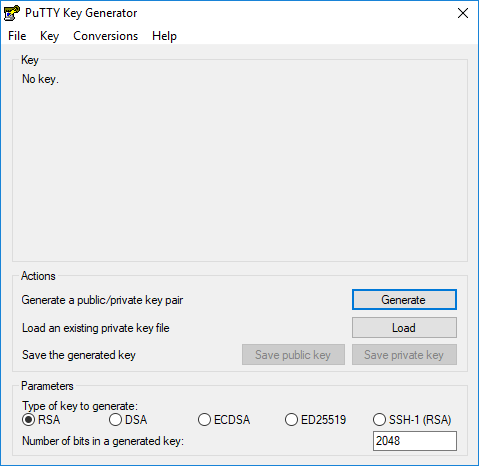Open the Help menu
Viewport: 479px width, 466px height.
click(164, 36)
